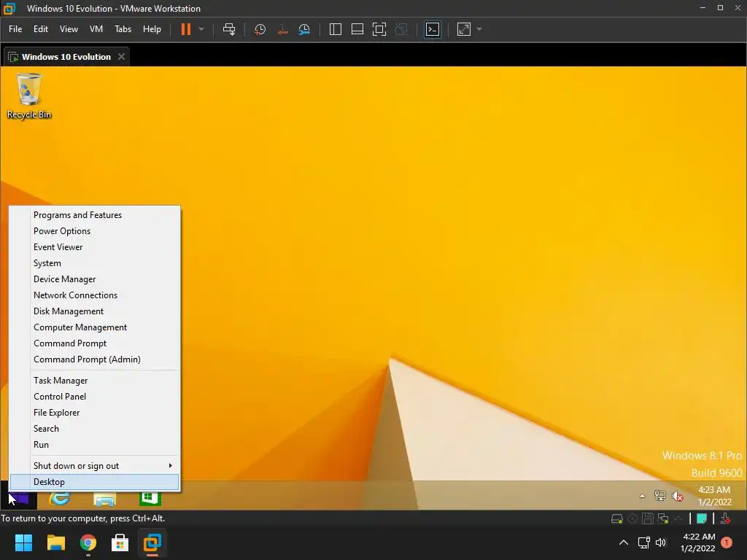Select Run in the context menu

(x=94, y=445)
